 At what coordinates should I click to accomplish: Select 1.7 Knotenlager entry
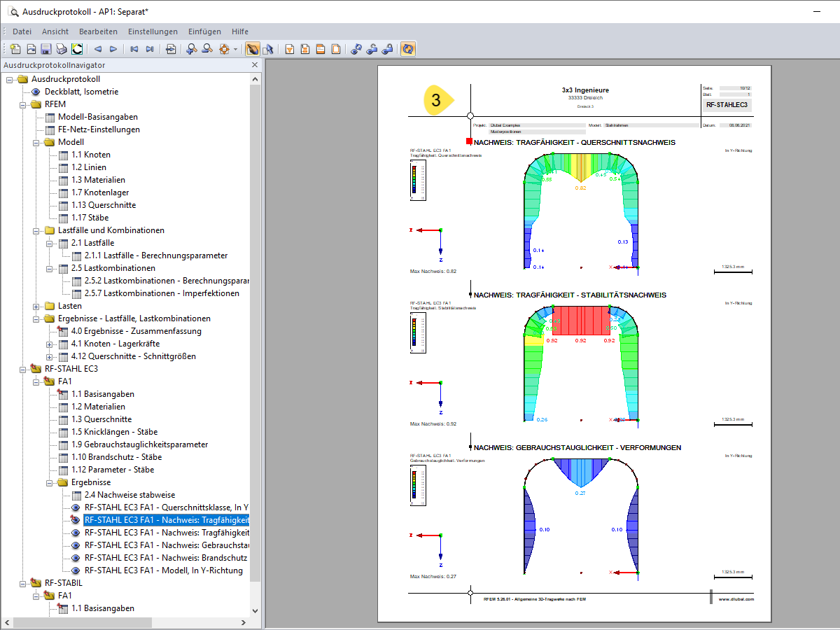click(x=100, y=192)
